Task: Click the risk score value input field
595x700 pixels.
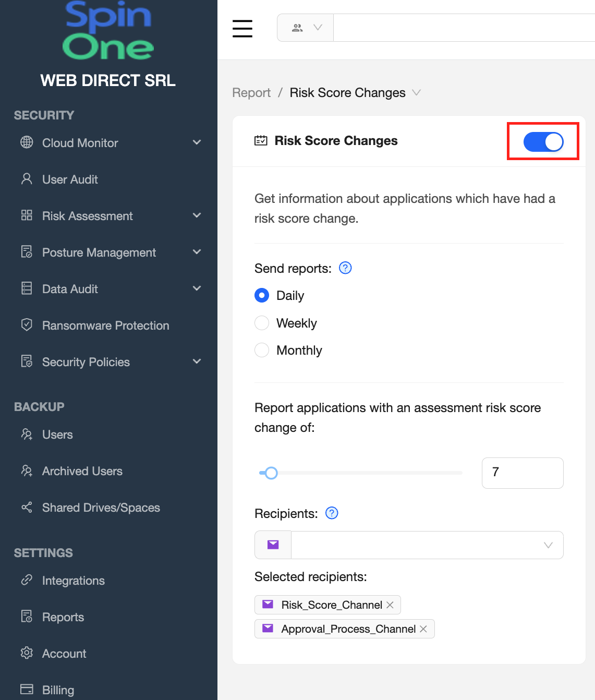Action: [x=522, y=473]
